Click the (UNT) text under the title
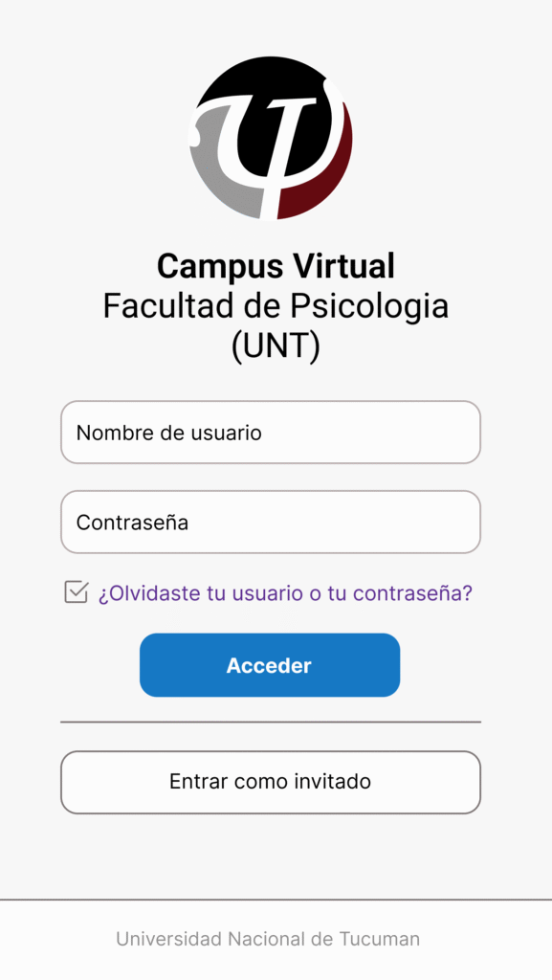Viewport: 552px width, 980px height. pyautogui.click(x=276, y=345)
